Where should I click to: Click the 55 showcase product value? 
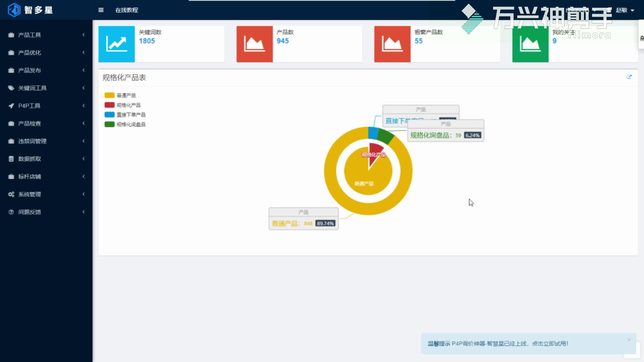click(x=419, y=41)
